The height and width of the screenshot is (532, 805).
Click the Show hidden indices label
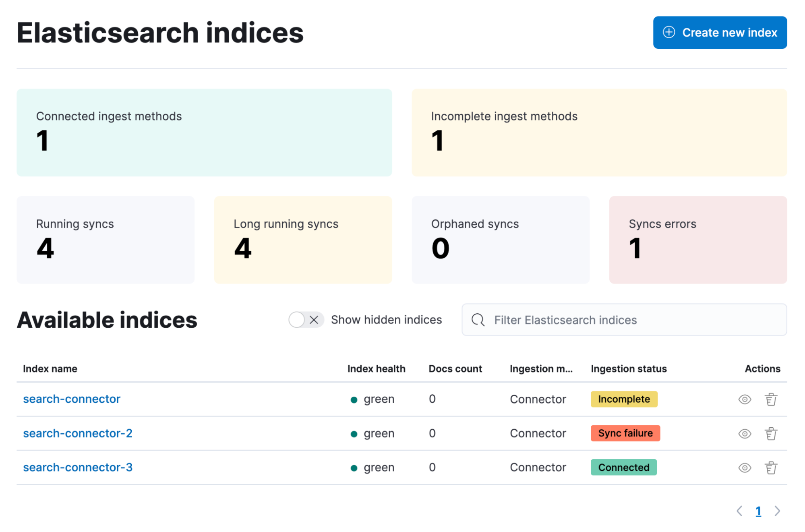[x=386, y=320]
